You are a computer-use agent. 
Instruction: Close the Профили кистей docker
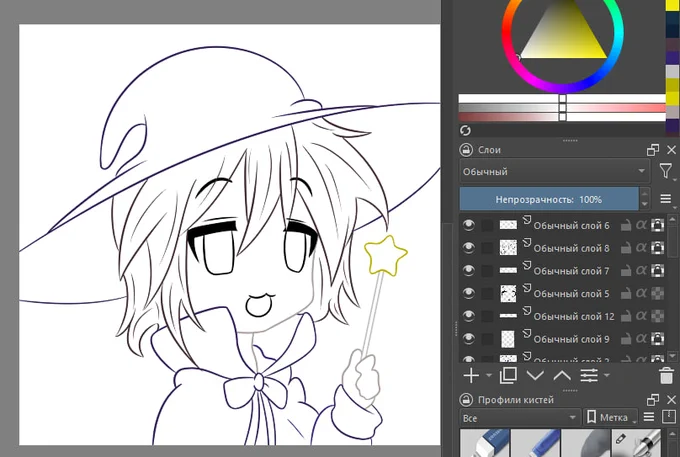[671, 400]
